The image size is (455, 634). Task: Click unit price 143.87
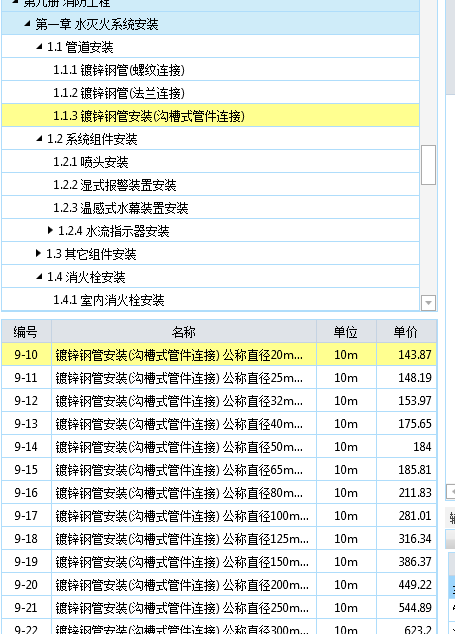pyautogui.click(x=406, y=355)
